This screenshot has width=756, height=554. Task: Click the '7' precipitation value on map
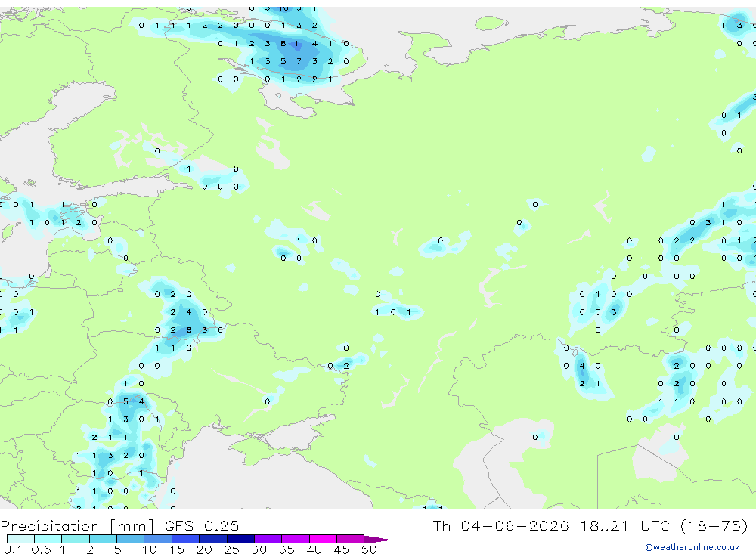coord(299,61)
